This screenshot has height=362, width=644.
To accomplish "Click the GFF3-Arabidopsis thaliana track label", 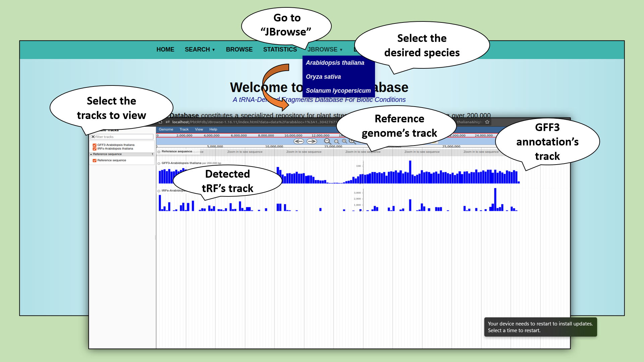I will pyautogui.click(x=181, y=163).
